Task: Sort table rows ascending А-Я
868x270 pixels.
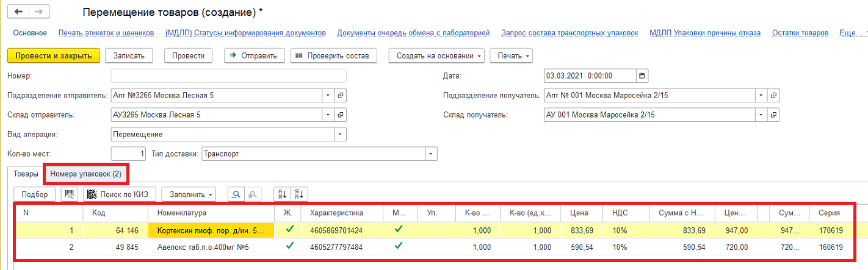Action: 282,194
